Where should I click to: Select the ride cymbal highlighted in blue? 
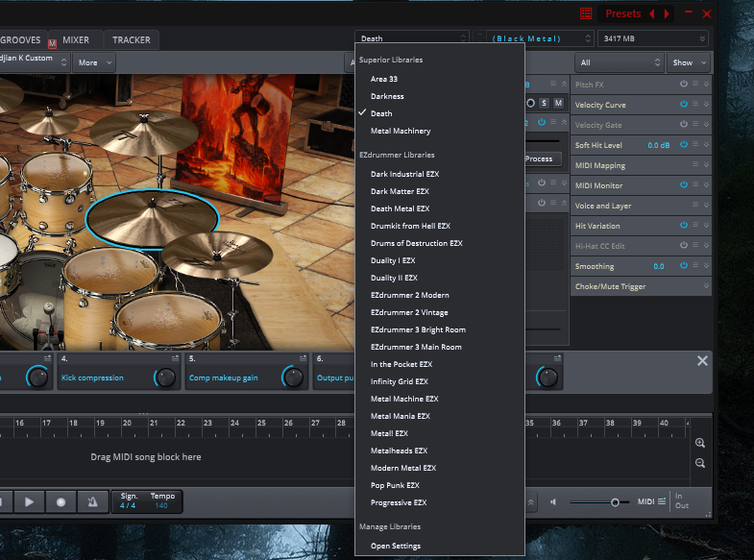point(153,219)
